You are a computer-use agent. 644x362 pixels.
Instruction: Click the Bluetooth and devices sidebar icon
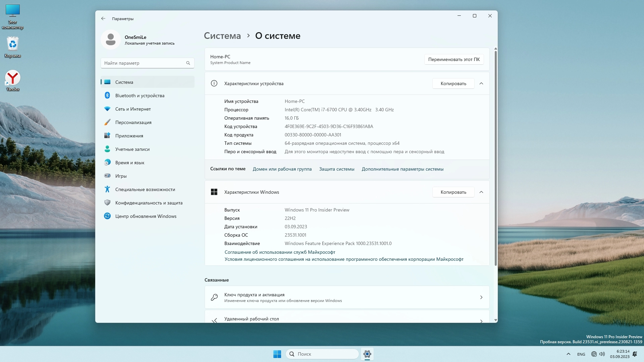click(x=107, y=96)
